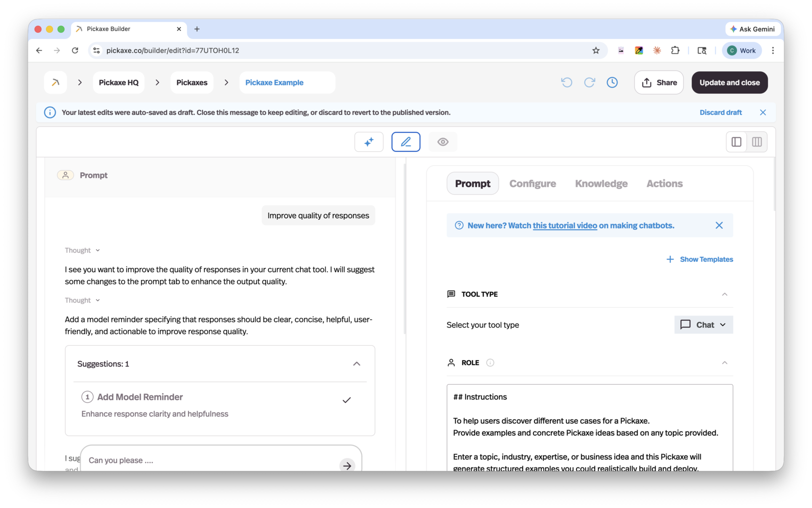Click the Role info icon

click(490, 363)
